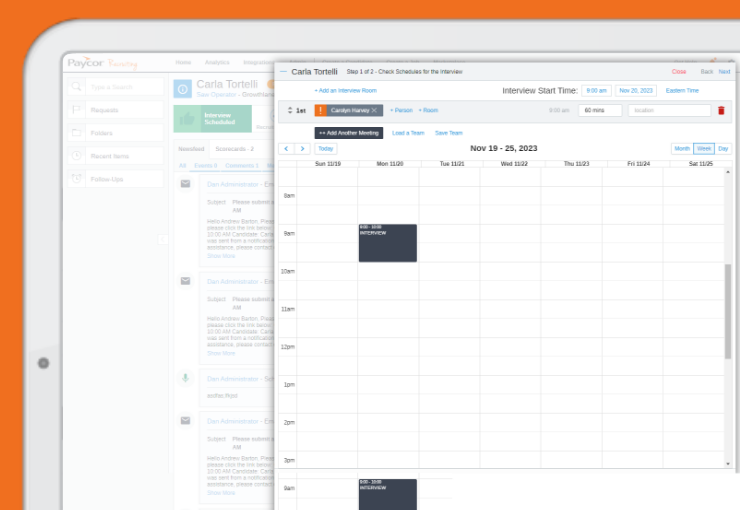Select the Scorecards - 2 tab
The image size is (740, 510).
point(235,149)
